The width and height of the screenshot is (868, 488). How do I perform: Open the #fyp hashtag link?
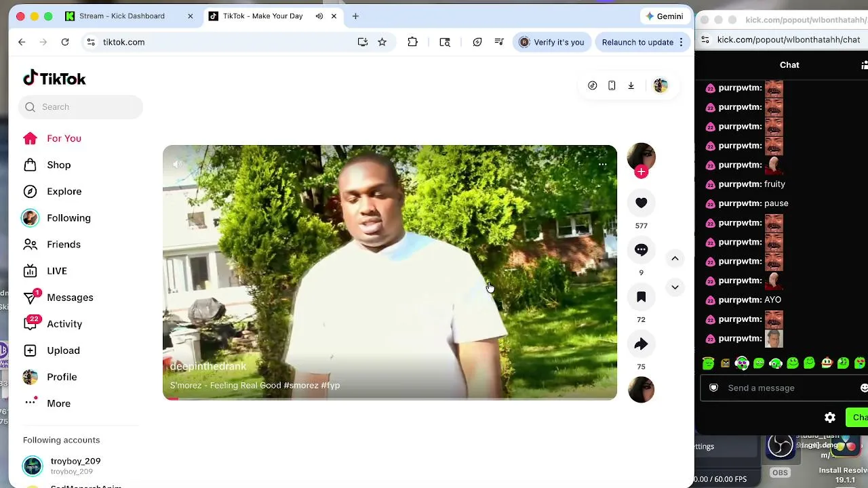point(331,385)
